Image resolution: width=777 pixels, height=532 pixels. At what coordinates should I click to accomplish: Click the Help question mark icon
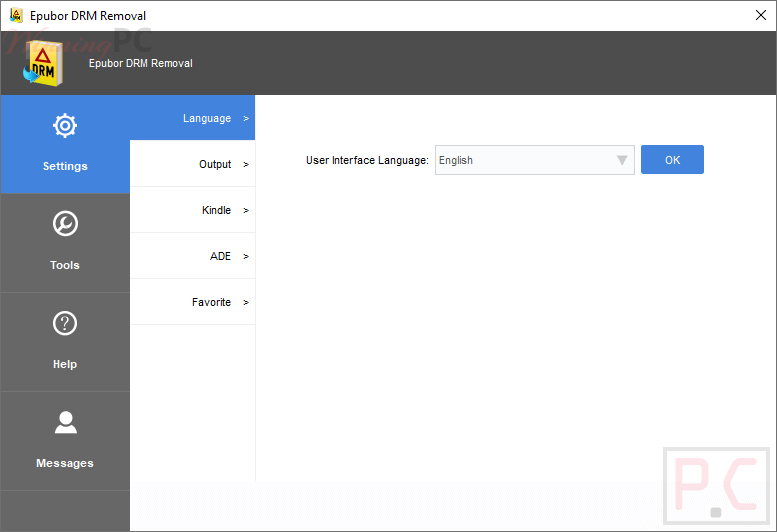click(65, 323)
